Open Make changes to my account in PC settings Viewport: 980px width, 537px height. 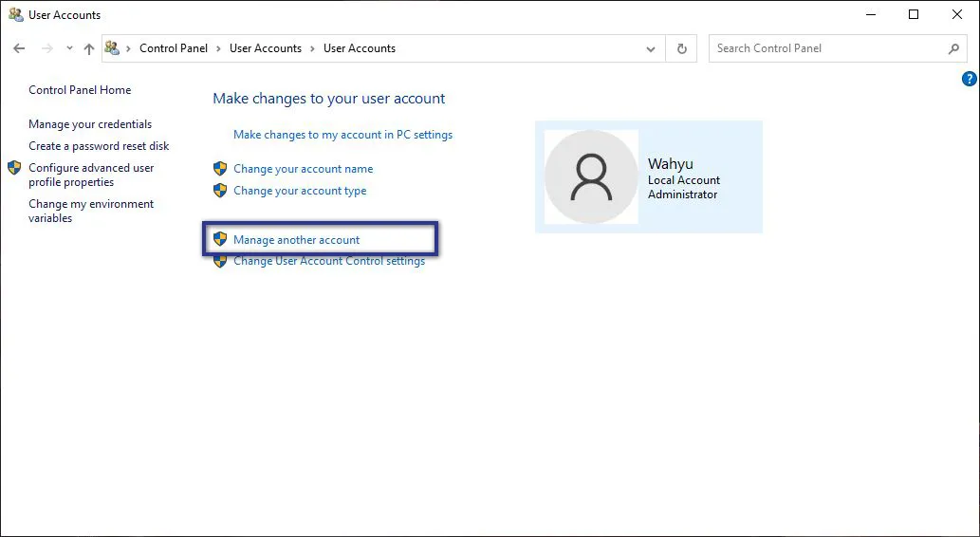pyautogui.click(x=343, y=135)
